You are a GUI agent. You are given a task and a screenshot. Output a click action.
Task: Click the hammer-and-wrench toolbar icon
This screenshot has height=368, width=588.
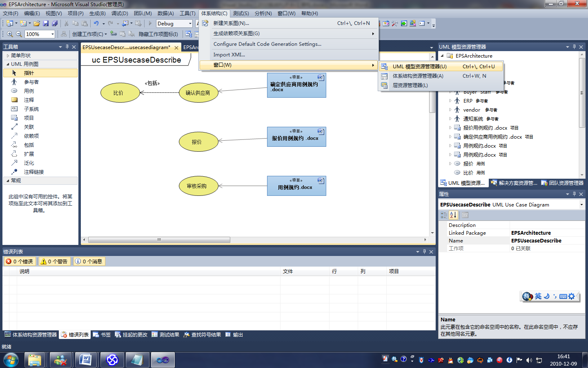tap(395, 23)
